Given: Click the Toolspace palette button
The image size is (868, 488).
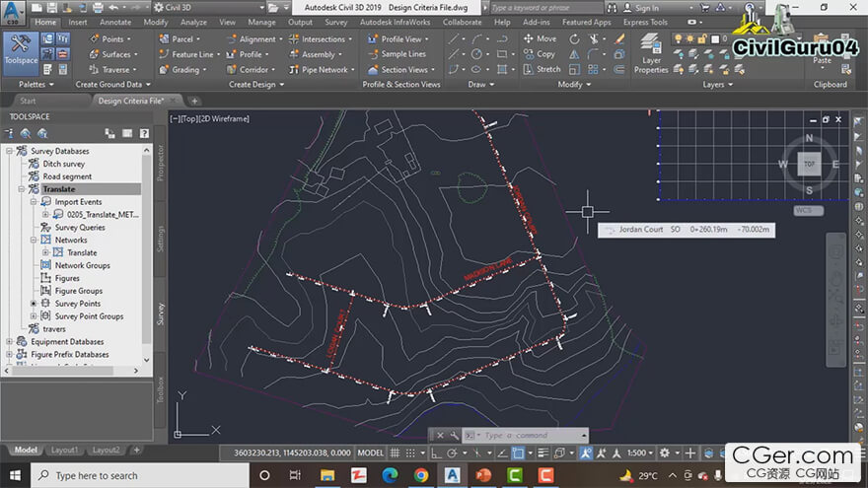Looking at the screenshot, I should click(x=21, y=53).
